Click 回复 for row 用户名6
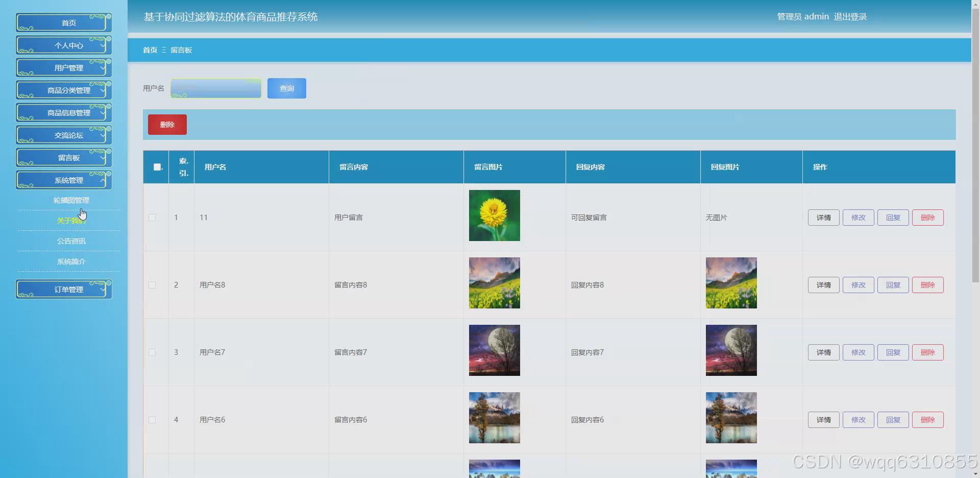 (x=893, y=420)
